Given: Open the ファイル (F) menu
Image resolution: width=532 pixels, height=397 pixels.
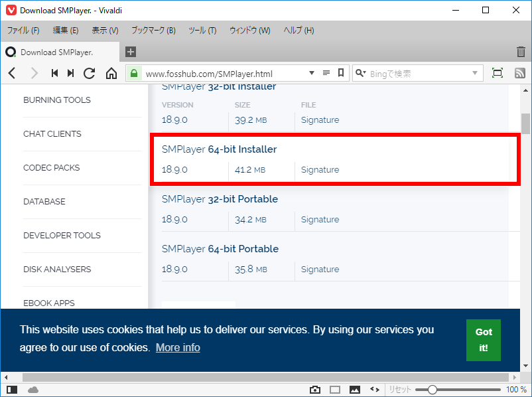Looking at the screenshot, I should [x=23, y=31].
